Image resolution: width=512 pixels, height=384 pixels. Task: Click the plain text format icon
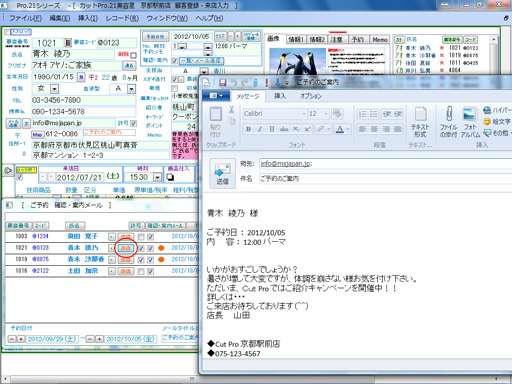[420, 114]
